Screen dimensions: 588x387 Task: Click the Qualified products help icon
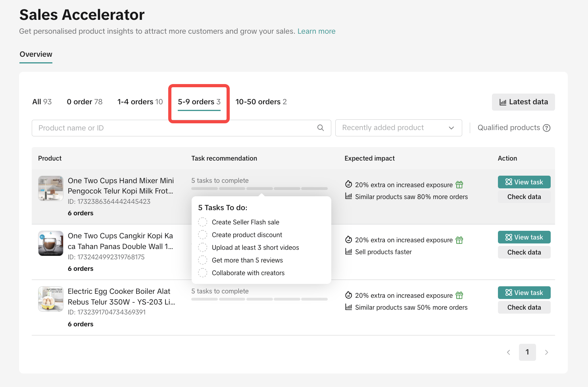pos(546,128)
